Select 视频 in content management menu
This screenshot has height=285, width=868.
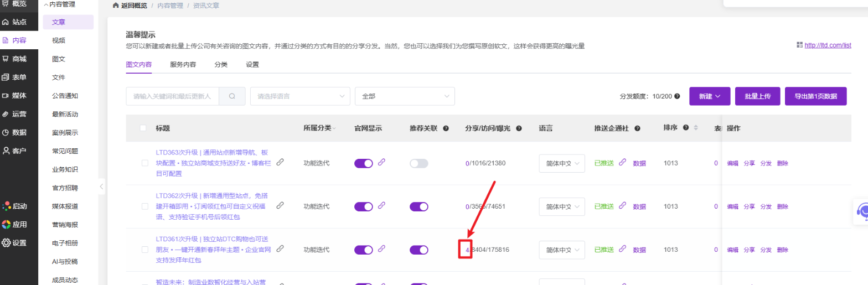pyautogui.click(x=59, y=40)
